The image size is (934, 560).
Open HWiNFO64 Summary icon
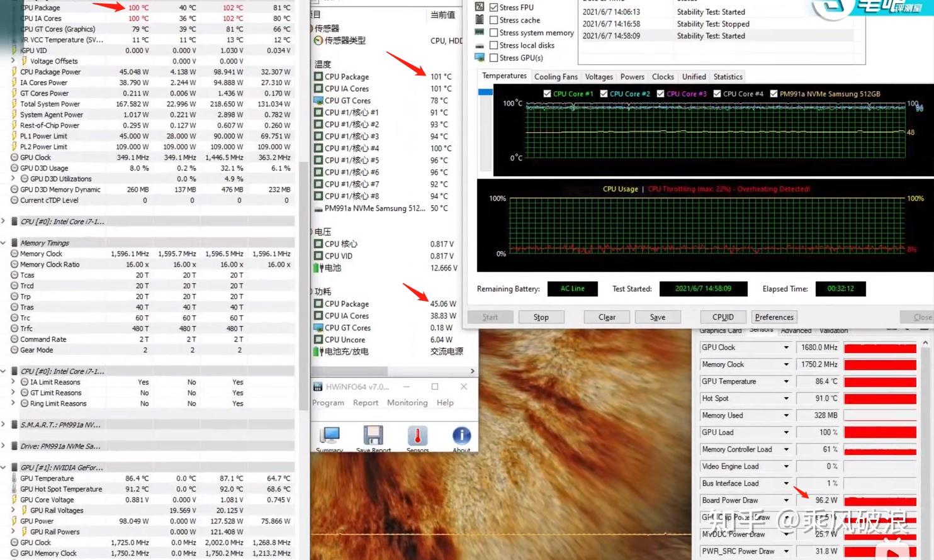(x=330, y=436)
